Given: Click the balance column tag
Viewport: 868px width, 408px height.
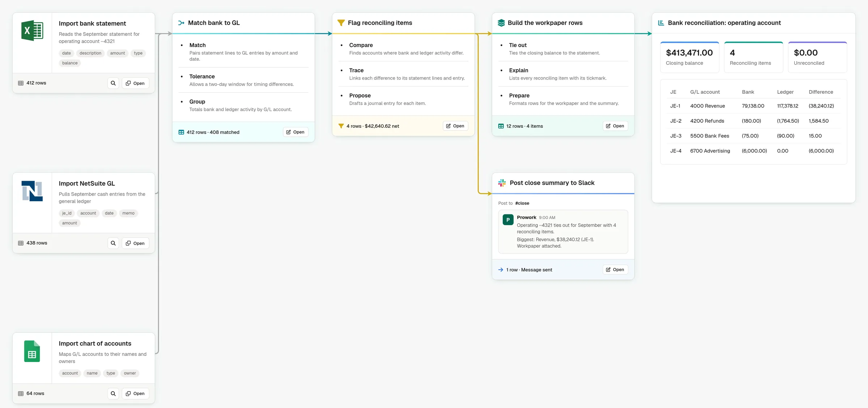Looking at the screenshot, I should (x=70, y=63).
